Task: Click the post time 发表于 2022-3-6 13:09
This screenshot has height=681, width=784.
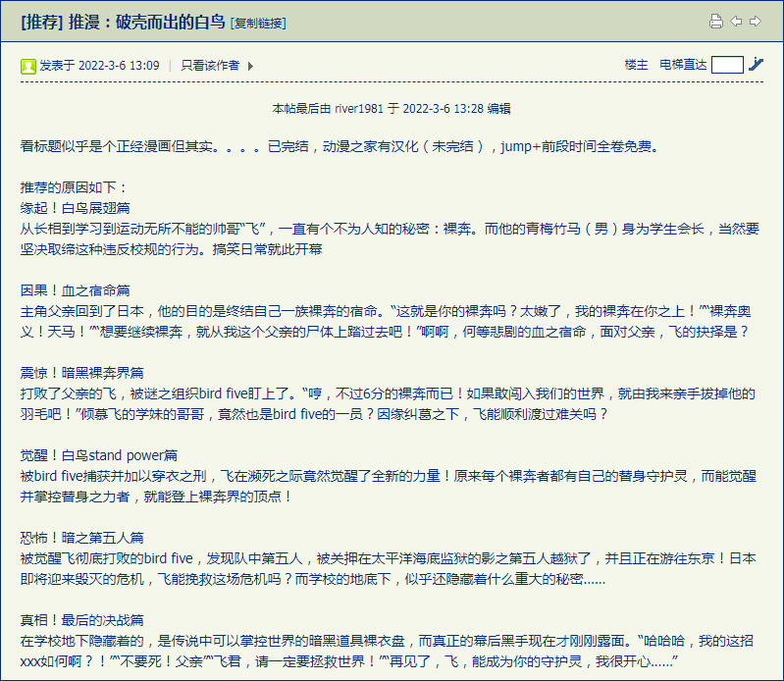Action: (x=99, y=66)
